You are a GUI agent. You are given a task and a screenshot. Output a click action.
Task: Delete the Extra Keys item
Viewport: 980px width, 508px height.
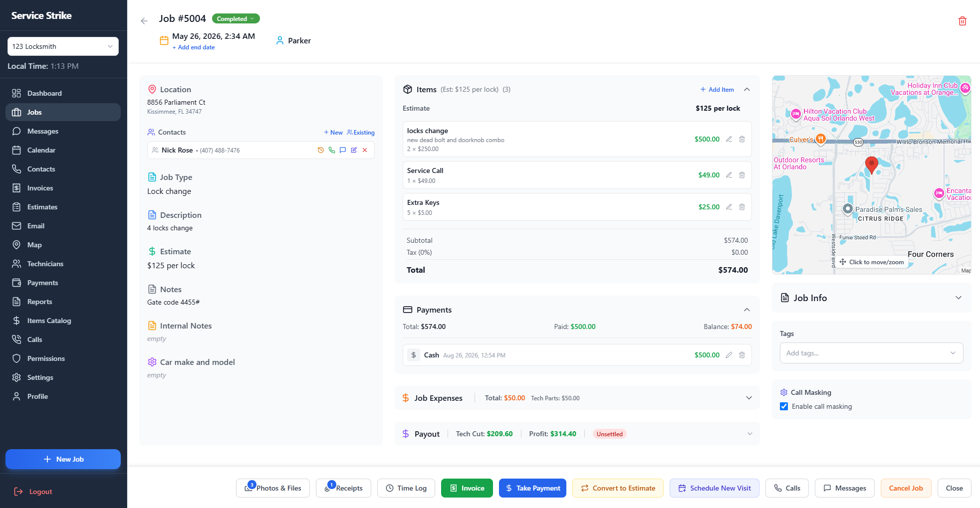coord(742,207)
